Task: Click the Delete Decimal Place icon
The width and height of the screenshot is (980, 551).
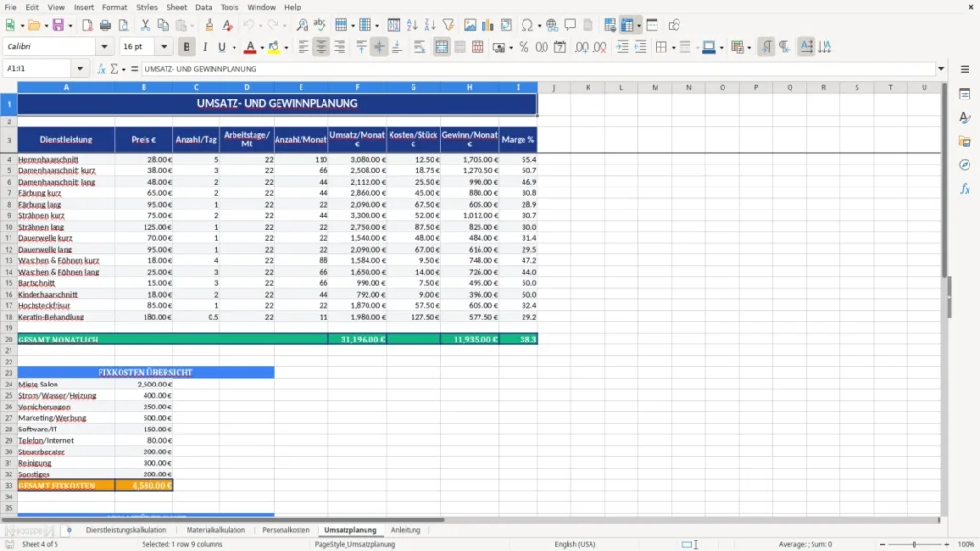Action: tap(600, 47)
